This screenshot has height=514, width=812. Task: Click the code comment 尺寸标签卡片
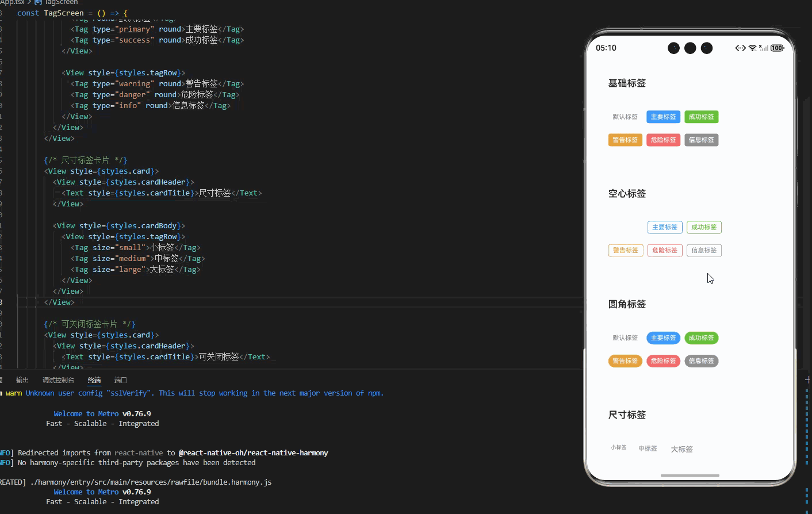[86, 160]
